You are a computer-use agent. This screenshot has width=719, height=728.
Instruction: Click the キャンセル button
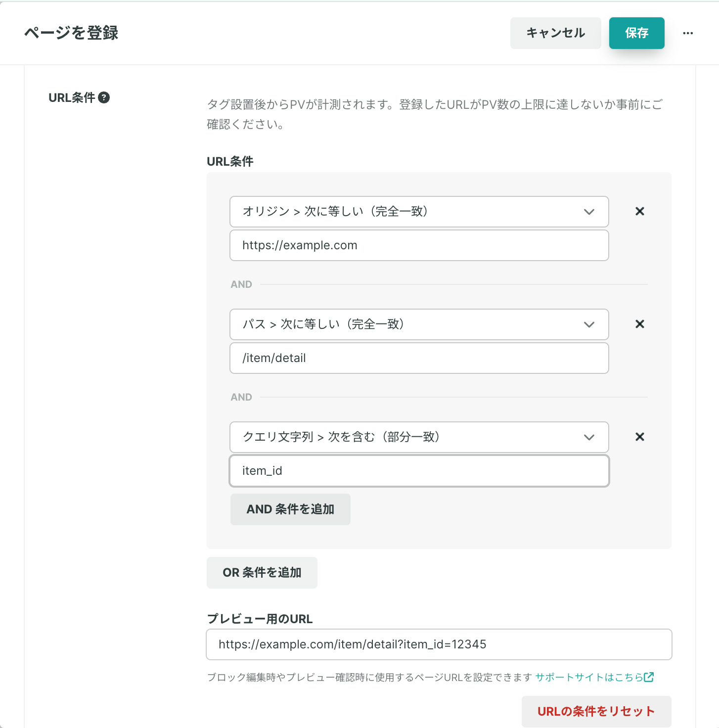point(555,33)
